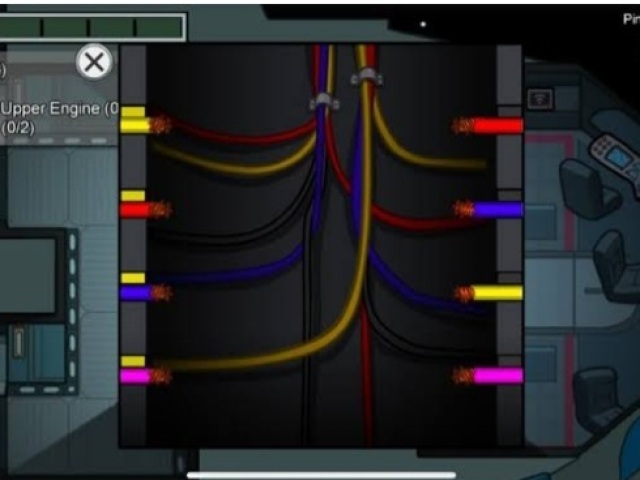Click the right red wire terminal
The image size is (640, 480).
(x=488, y=125)
